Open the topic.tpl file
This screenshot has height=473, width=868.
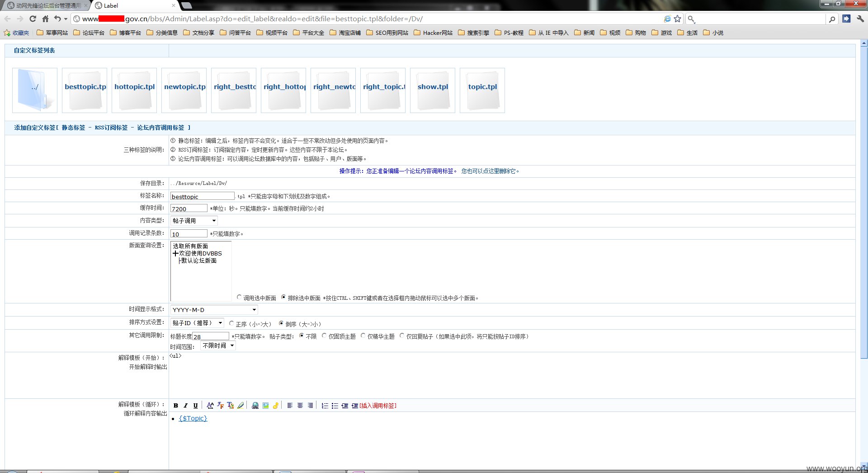click(x=482, y=90)
